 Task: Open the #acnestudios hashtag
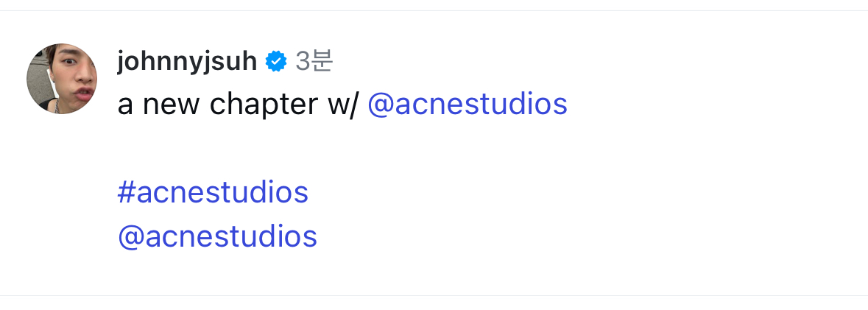coord(213,192)
